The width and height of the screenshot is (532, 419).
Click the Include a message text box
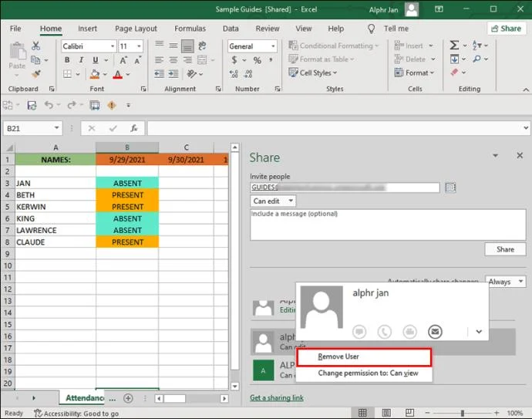pos(388,225)
